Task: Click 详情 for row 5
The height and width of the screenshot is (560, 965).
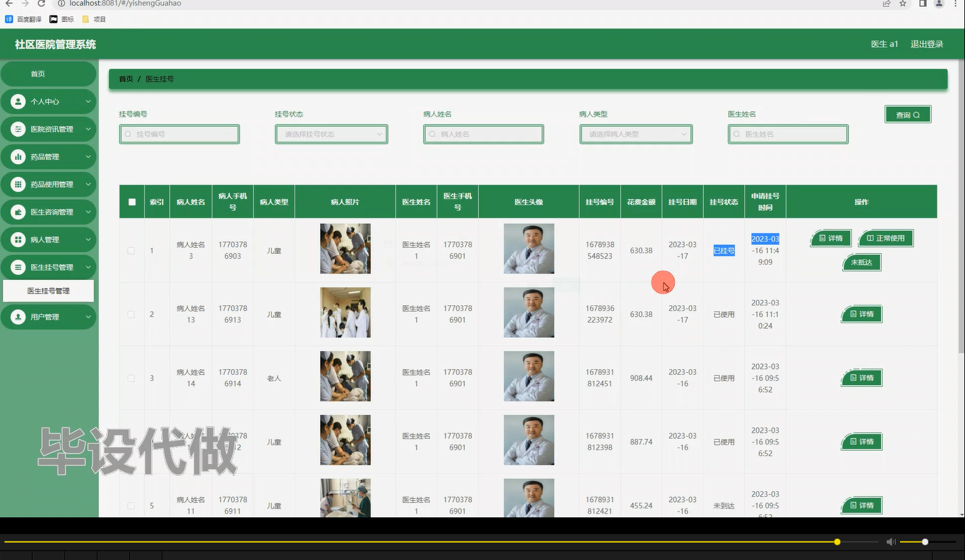Action: [862, 505]
